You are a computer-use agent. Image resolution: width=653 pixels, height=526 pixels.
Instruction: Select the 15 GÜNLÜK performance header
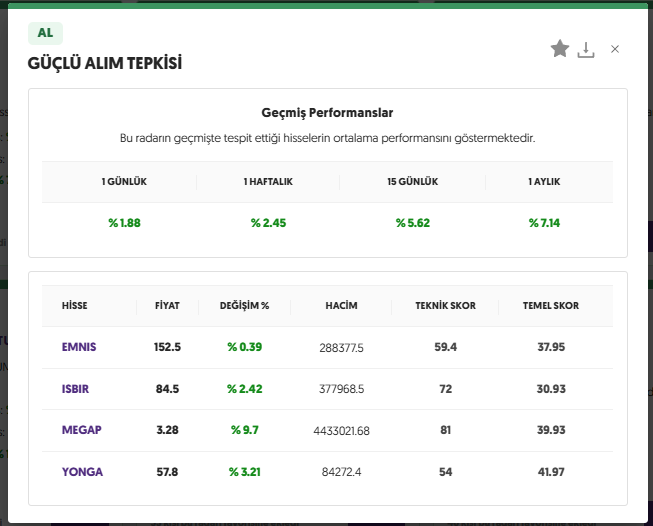[413, 182]
